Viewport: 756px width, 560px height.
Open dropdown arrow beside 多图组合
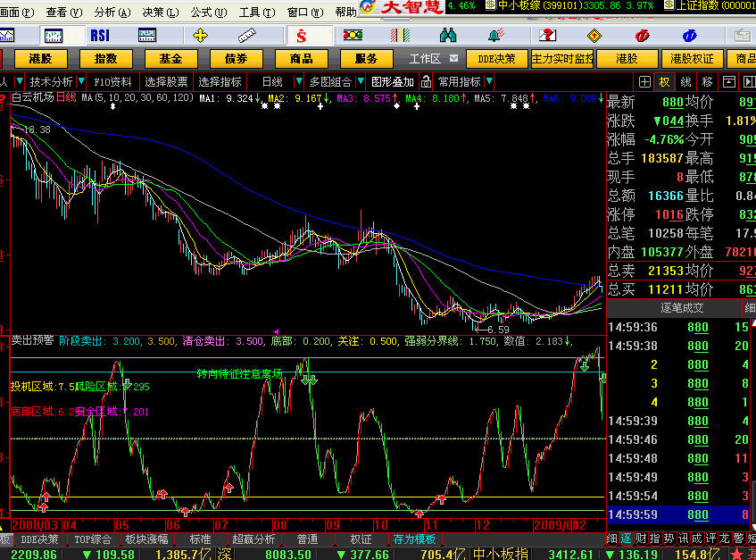tap(361, 81)
